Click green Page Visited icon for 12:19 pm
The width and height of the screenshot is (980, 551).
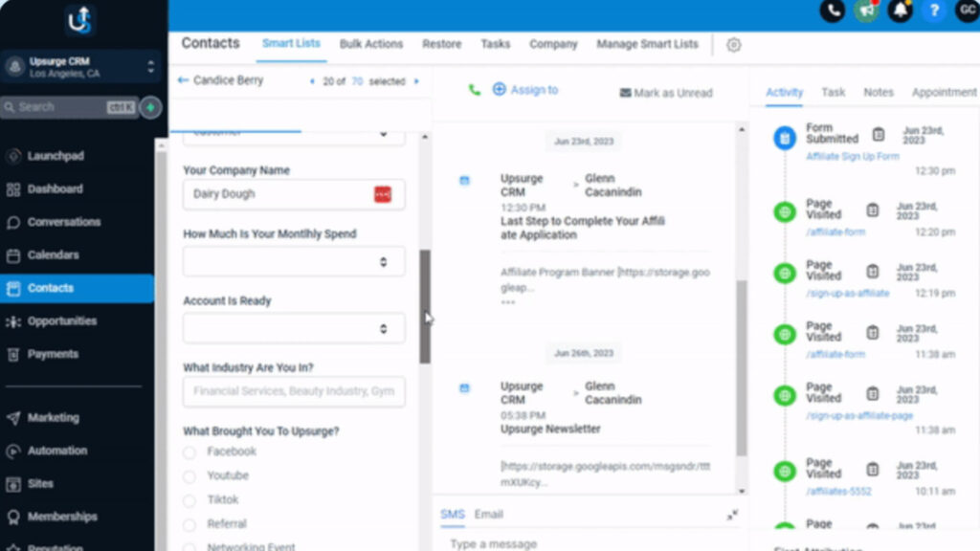pos(785,273)
